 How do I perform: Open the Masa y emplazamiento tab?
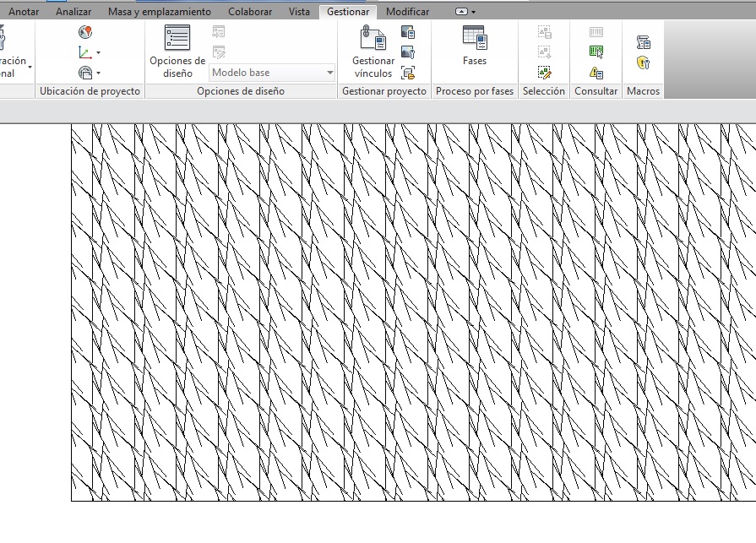coord(160,12)
